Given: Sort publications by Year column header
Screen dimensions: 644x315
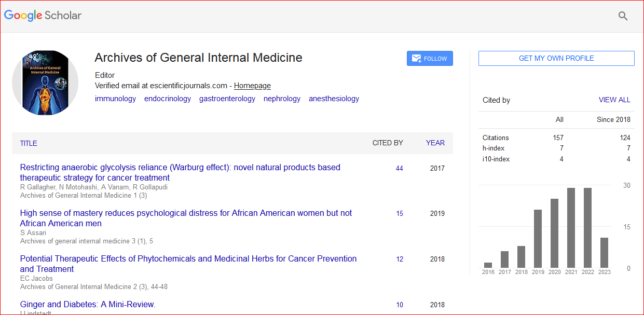Looking at the screenshot, I should [x=435, y=143].
